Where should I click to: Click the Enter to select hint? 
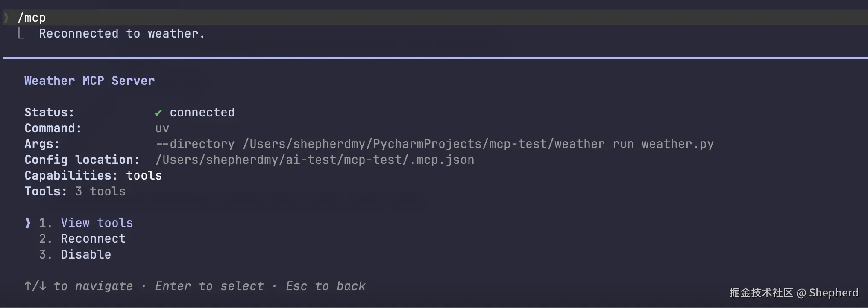point(209,286)
